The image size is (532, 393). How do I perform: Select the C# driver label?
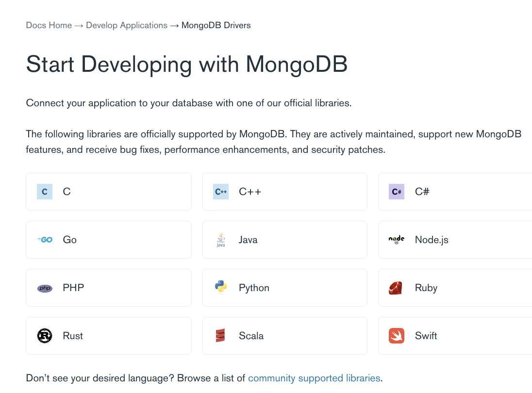click(422, 192)
